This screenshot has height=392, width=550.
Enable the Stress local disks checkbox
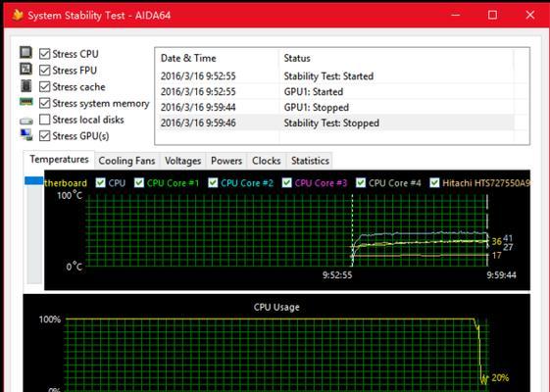(44, 120)
